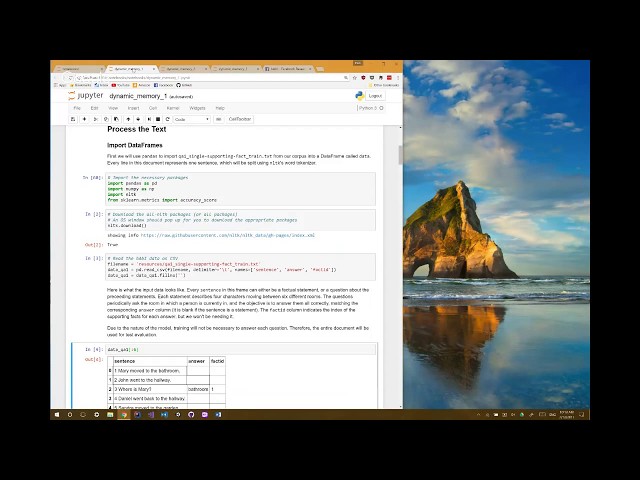Viewport: 640px width, 480px height.
Task: Open the Facebook bookmark
Action: pyautogui.click(x=164, y=85)
